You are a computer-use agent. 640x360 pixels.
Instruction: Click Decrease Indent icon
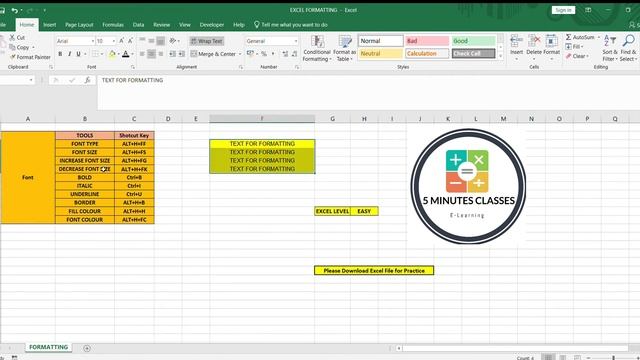click(x=173, y=54)
